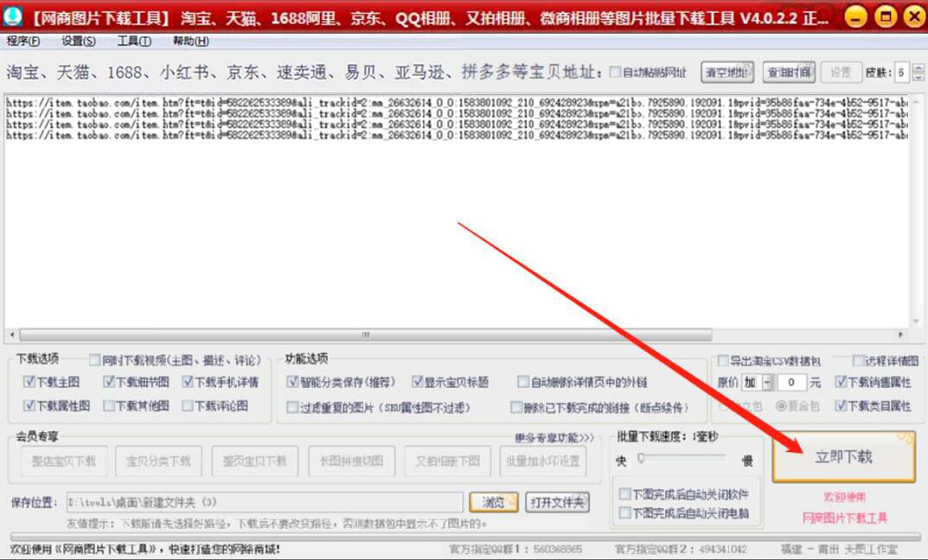Screen dimensions: 928x560
Task: Increase the 皮肤 number with up arrow
Action: 918,68
